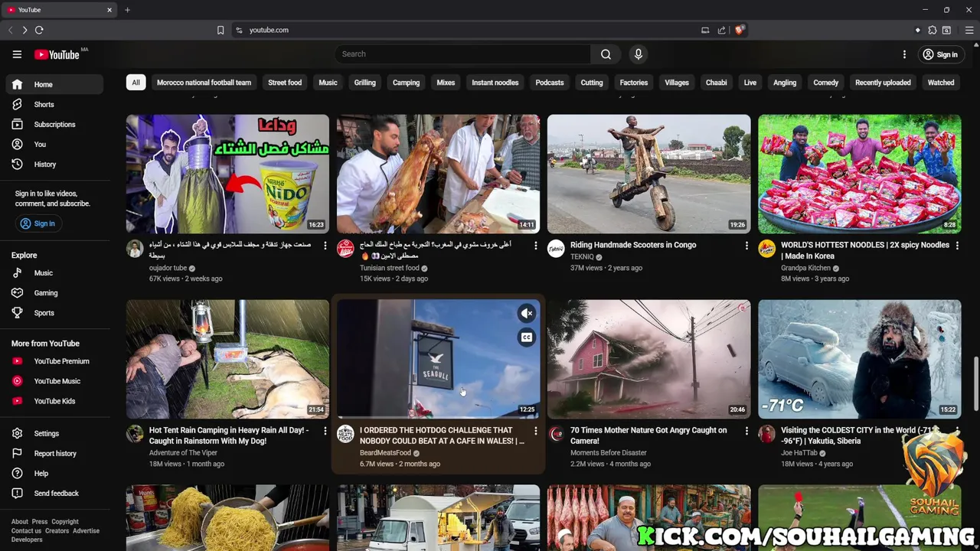This screenshot has height=551, width=980.
Task: Click Sign in button in header
Action: 939,54
